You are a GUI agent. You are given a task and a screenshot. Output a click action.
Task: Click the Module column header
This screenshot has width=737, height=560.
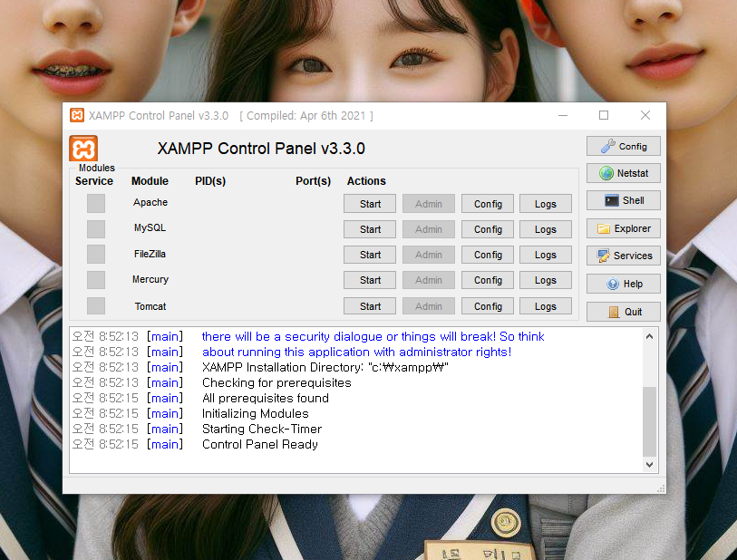pos(150,181)
